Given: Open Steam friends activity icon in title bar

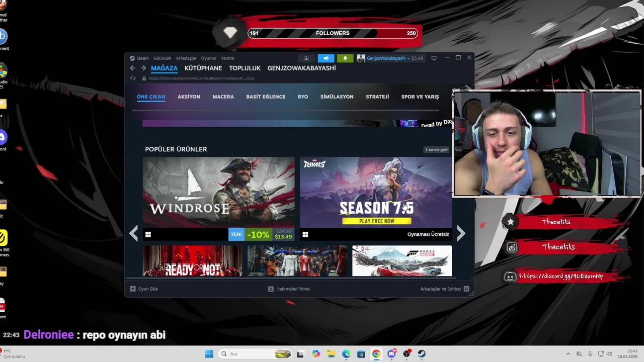Looking at the screenshot, I should pos(306,58).
